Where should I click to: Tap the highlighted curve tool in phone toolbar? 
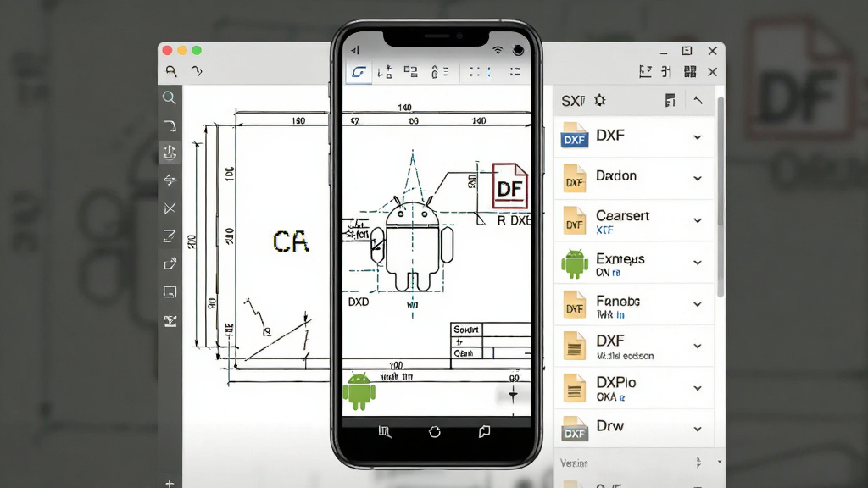coord(359,72)
